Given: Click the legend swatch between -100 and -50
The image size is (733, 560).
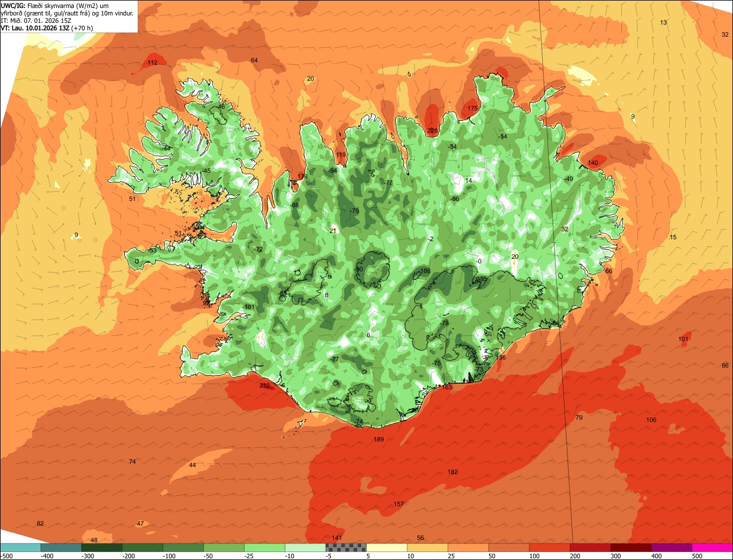Looking at the screenshot, I should pyautogui.click(x=183, y=547).
